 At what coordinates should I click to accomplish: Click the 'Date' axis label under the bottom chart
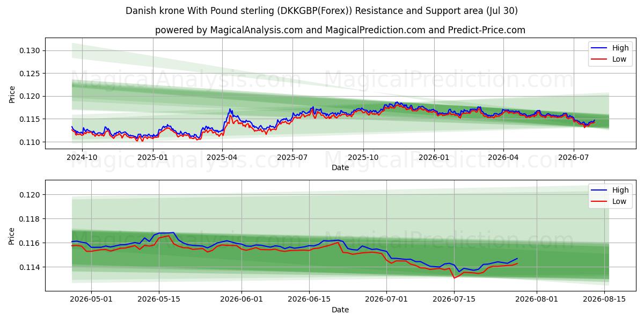click(340, 310)
